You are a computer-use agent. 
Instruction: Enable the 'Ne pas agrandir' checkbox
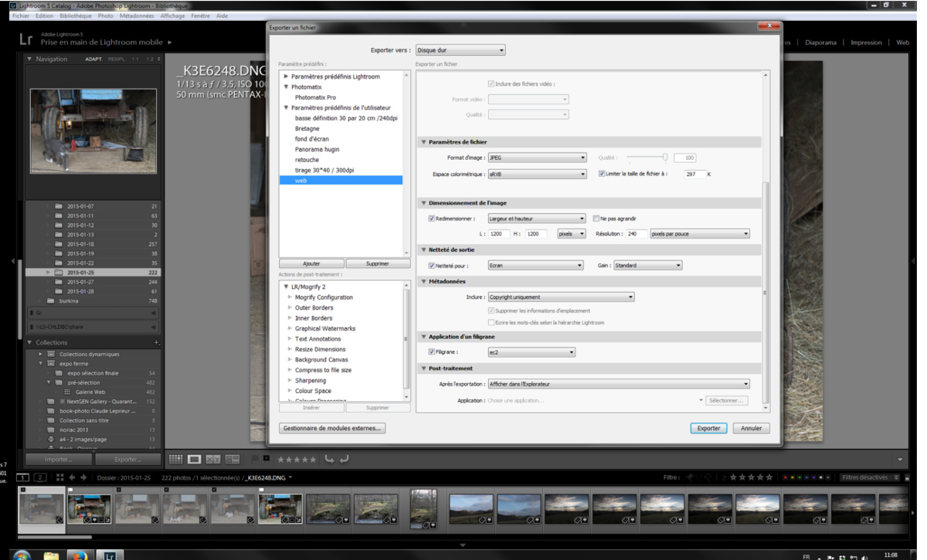(x=596, y=219)
